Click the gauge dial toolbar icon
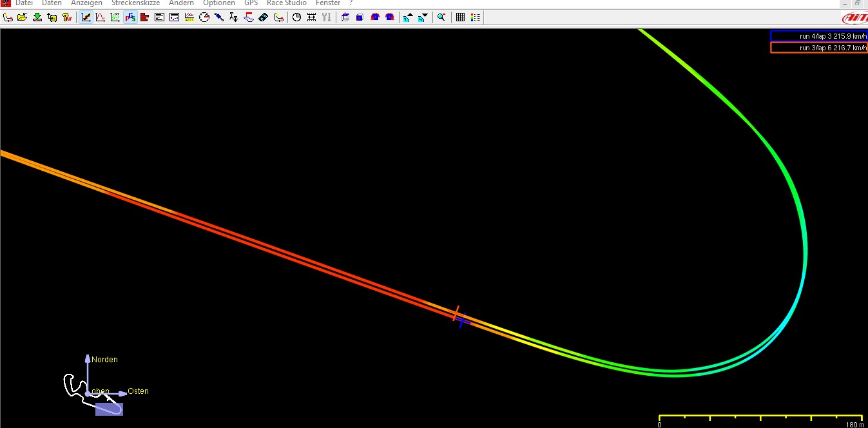The image size is (868, 428). click(x=204, y=17)
